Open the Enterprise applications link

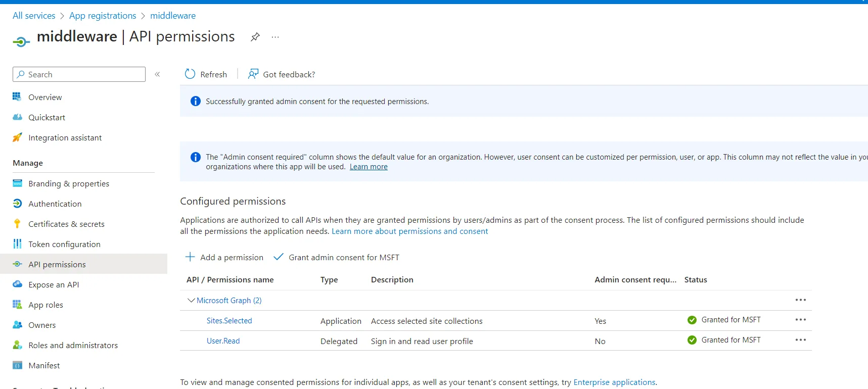(x=614, y=382)
